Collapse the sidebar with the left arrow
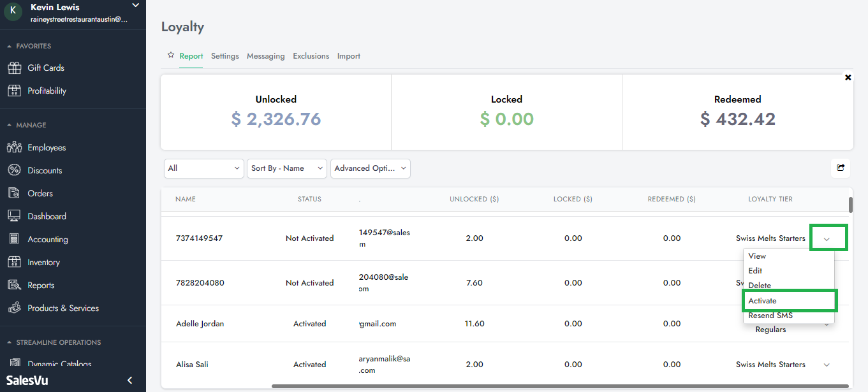 (x=130, y=381)
